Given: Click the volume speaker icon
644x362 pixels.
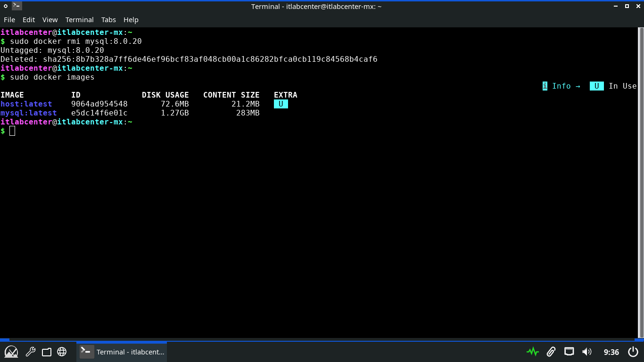Looking at the screenshot, I should (x=587, y=352).
